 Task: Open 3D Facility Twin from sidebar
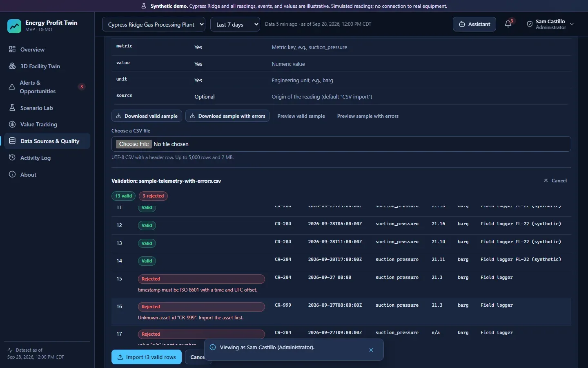click(x=47, y=66)
